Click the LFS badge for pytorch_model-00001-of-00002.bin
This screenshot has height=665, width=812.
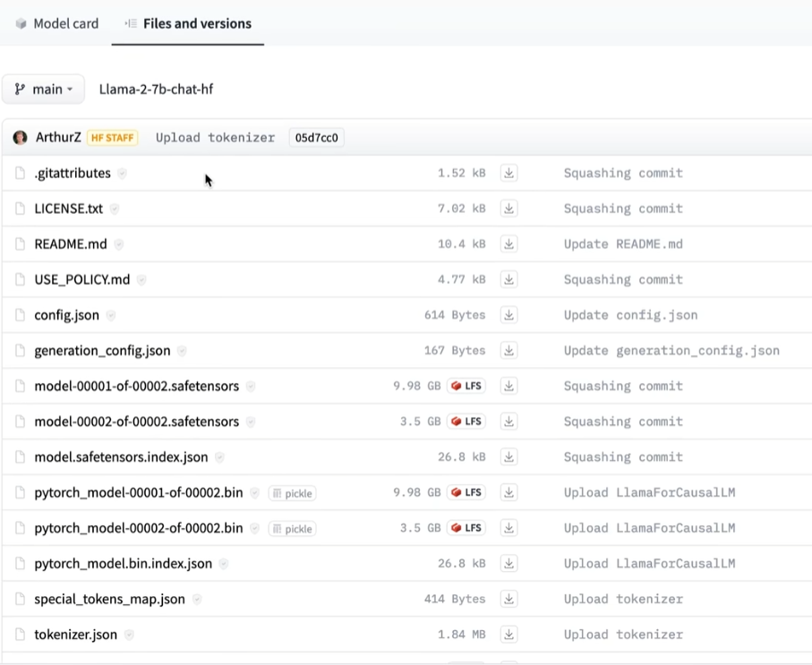[466, 492]
